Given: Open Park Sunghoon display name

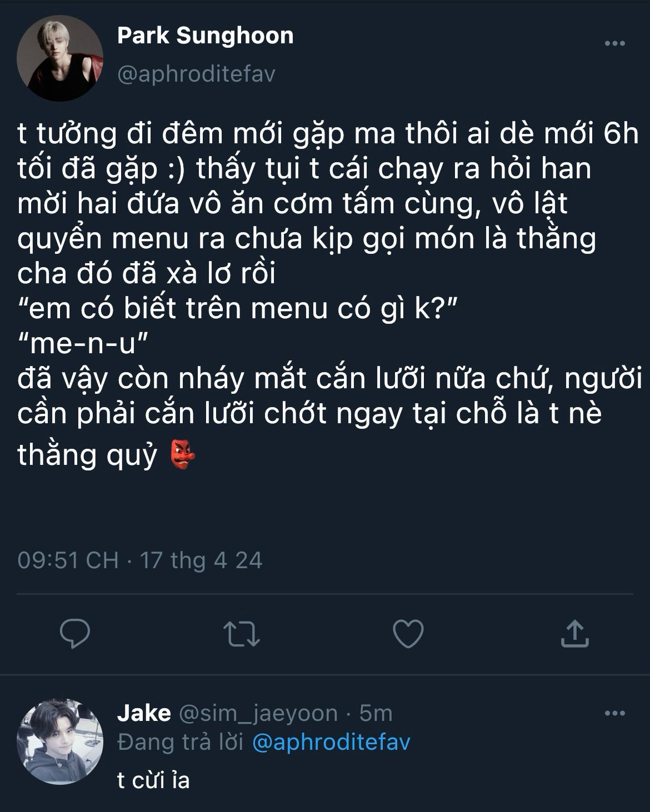Looking at the screenshot, I should coord(206,36).
